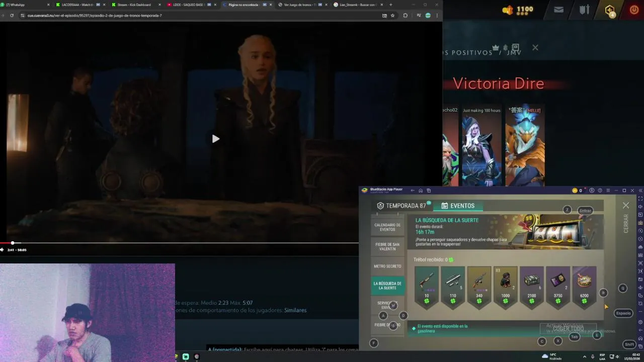Image resolution: width=644 pixels, height=362 pixels.
Task: Switch to the WhatsApp browser tab
Action: click(25, 5)
